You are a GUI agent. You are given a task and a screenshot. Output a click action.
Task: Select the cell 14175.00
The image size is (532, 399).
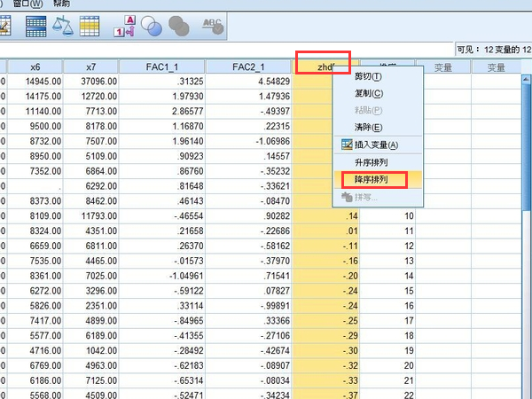[35, 97]
